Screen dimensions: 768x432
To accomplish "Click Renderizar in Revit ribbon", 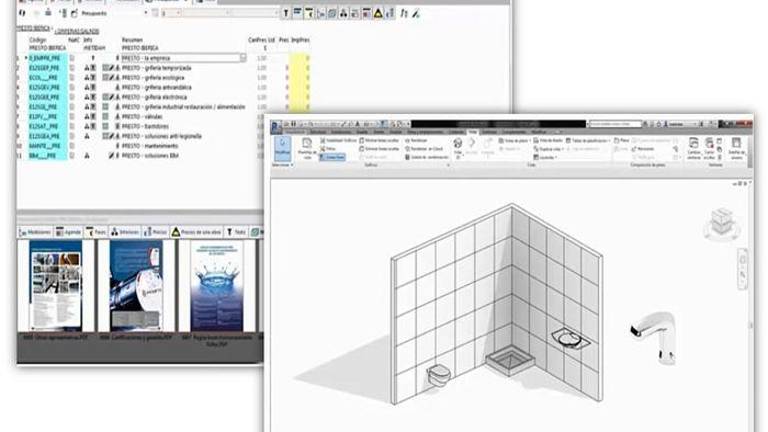I will pyautogui.click(x=416, y=141).
